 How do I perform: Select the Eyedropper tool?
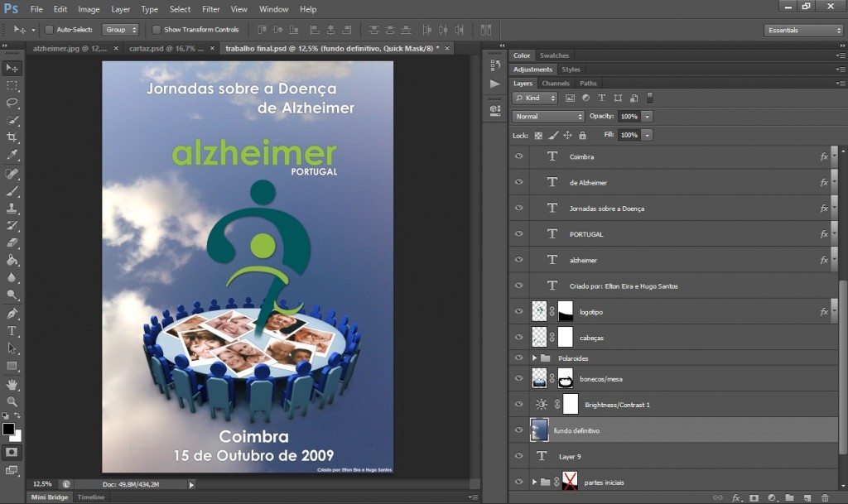[x=12, y=155]
